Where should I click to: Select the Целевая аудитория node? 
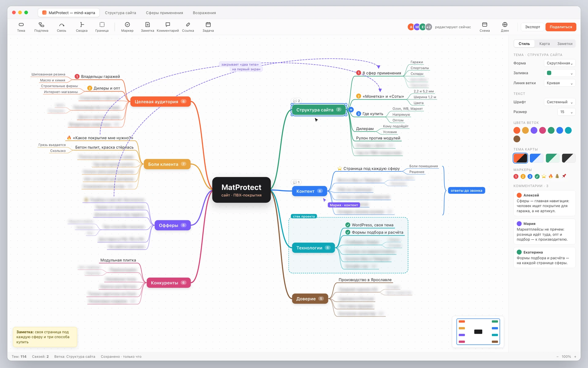pyautogui.click(x=160, y=102)
